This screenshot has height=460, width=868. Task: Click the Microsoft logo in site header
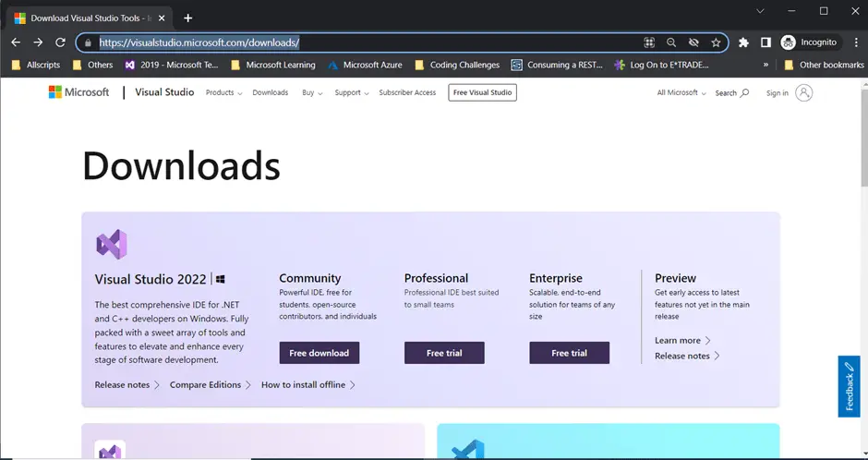(x=78, y=92)
